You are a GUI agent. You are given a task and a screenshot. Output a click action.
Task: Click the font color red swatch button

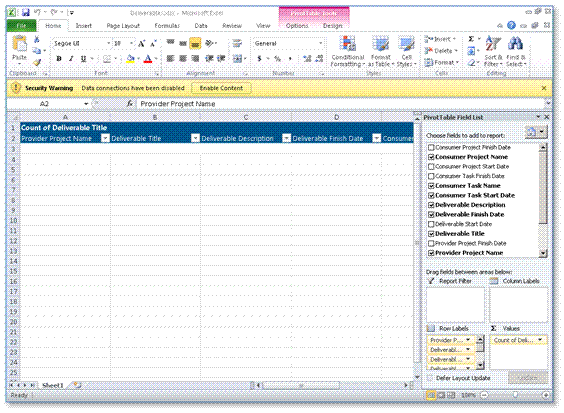pyautogui.click(x=148, y=59)
